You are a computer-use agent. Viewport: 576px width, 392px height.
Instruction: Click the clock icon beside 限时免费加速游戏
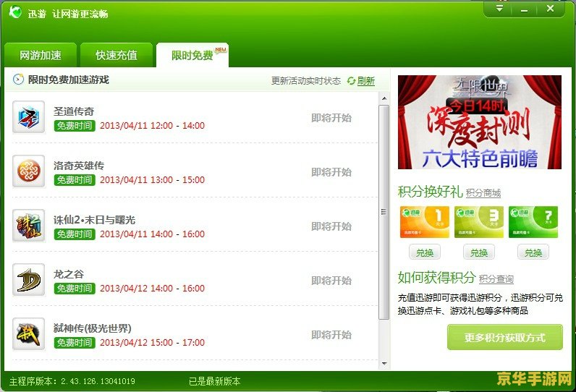[x=18, y=80]
